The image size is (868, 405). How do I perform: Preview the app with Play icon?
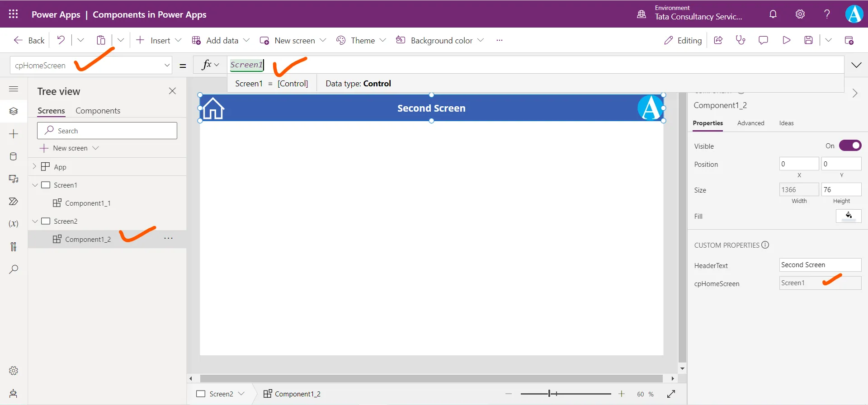[786, 40]
